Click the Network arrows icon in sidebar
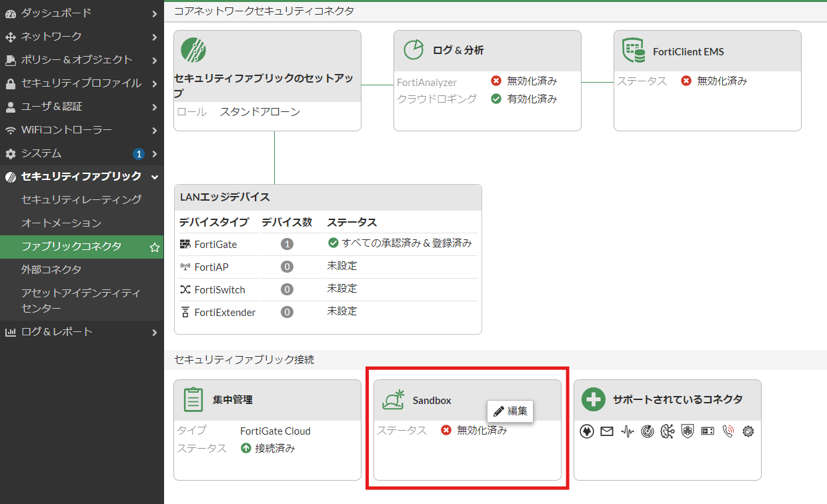The height and width of the screenshot is (504, 827). pos(10,37)
